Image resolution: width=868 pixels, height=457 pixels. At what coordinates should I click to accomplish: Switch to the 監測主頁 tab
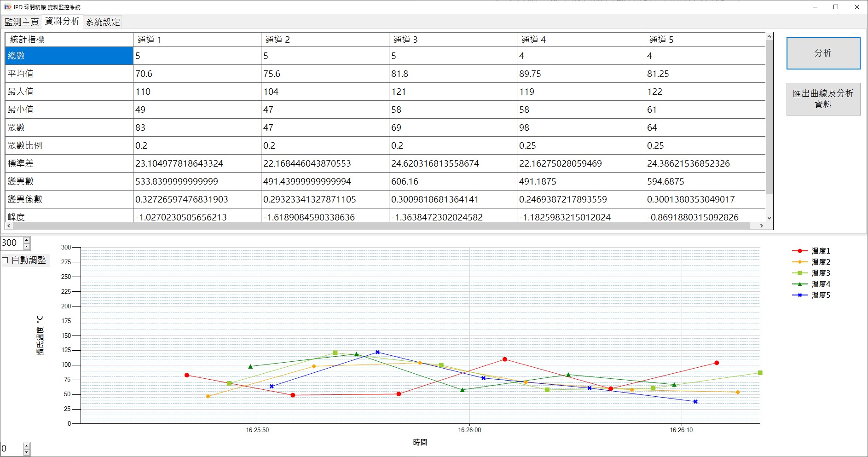coord(21,22)
